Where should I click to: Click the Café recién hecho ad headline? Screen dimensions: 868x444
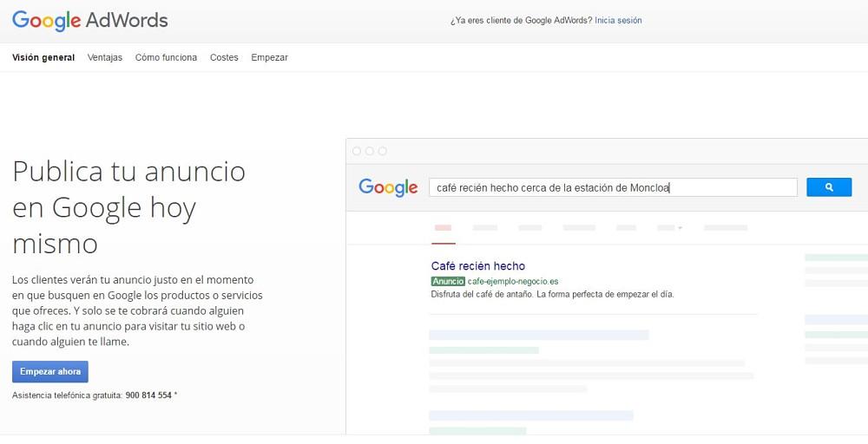click(477, 266)
